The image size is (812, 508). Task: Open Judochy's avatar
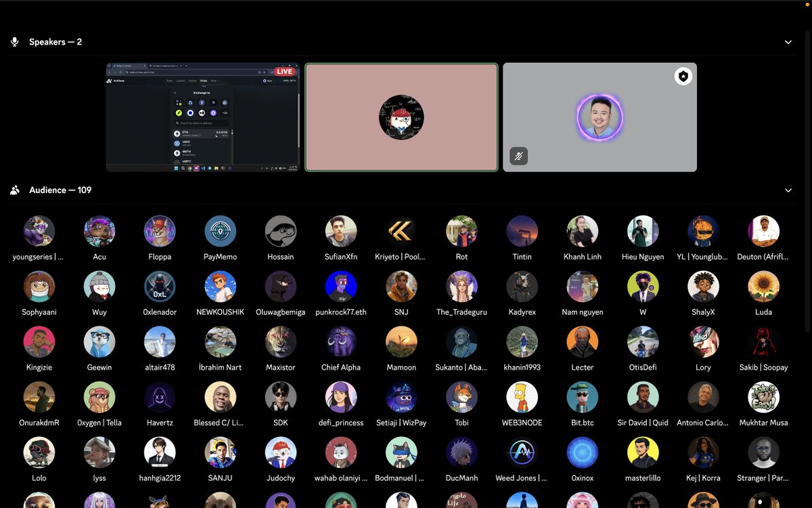click(x=281, y=453)
